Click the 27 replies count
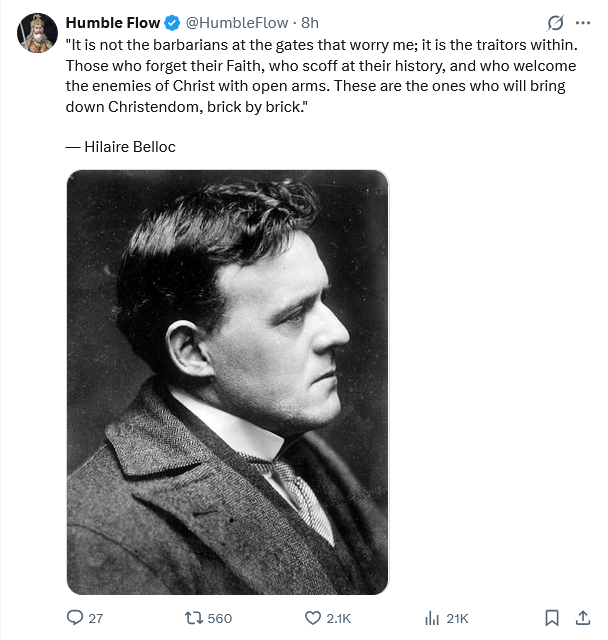This screenshot has width=608, height=640. click(x=96, y=618)
